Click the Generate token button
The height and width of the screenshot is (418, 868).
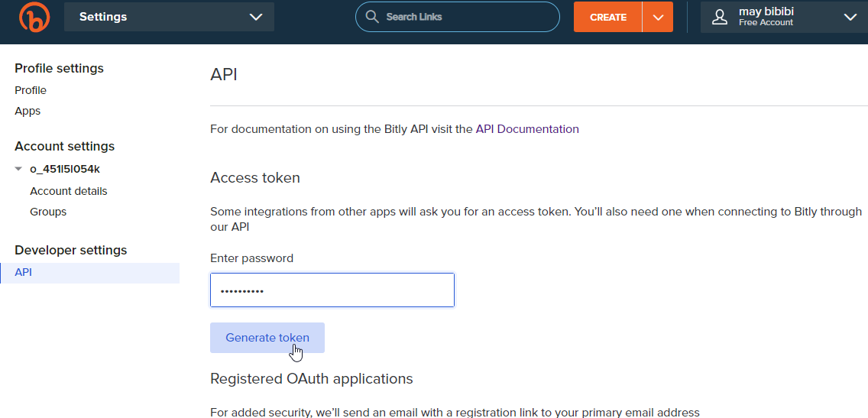click(267, 338)
